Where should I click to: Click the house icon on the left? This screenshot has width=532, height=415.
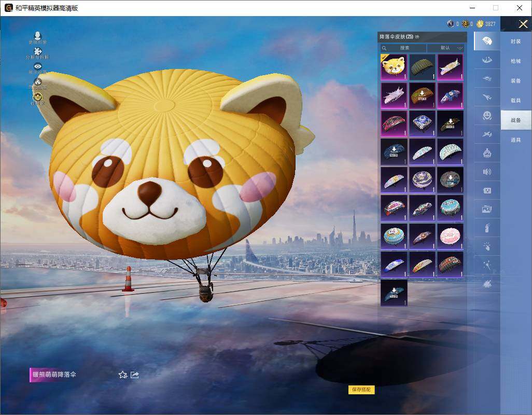click(38, 81)
